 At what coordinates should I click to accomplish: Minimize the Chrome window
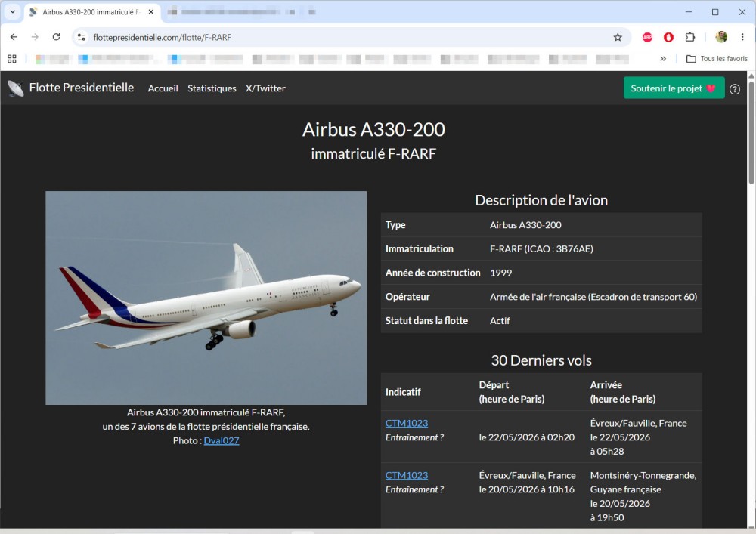(x=689, y=12)
